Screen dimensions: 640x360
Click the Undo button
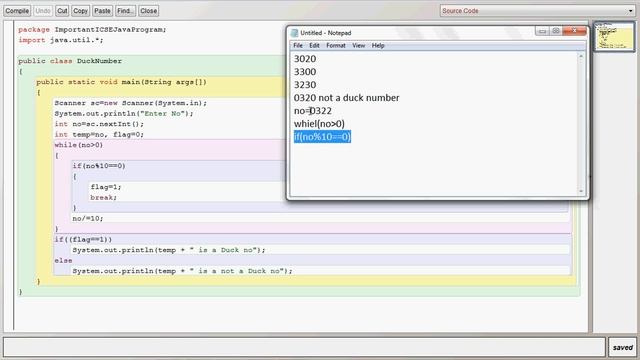[43, 11]
